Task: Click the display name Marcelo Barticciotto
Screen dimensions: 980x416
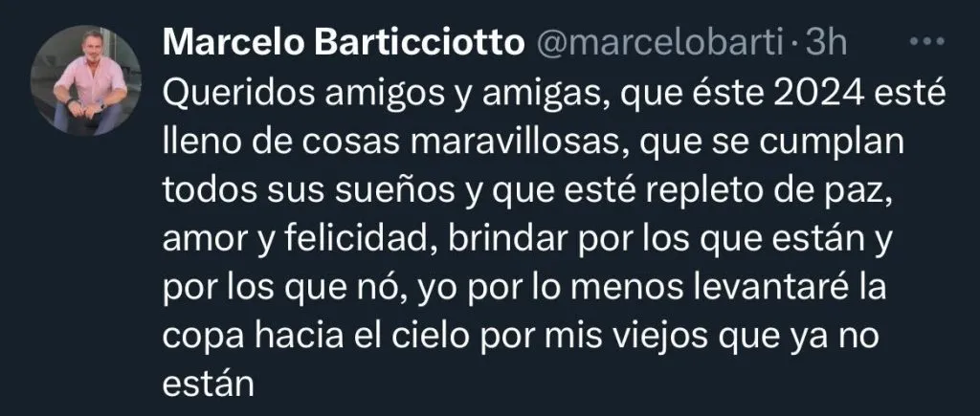Action: click(x=344, y=43)
